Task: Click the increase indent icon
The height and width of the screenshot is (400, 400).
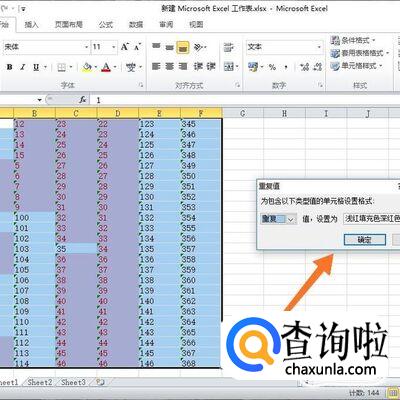Action: [211, 67]
